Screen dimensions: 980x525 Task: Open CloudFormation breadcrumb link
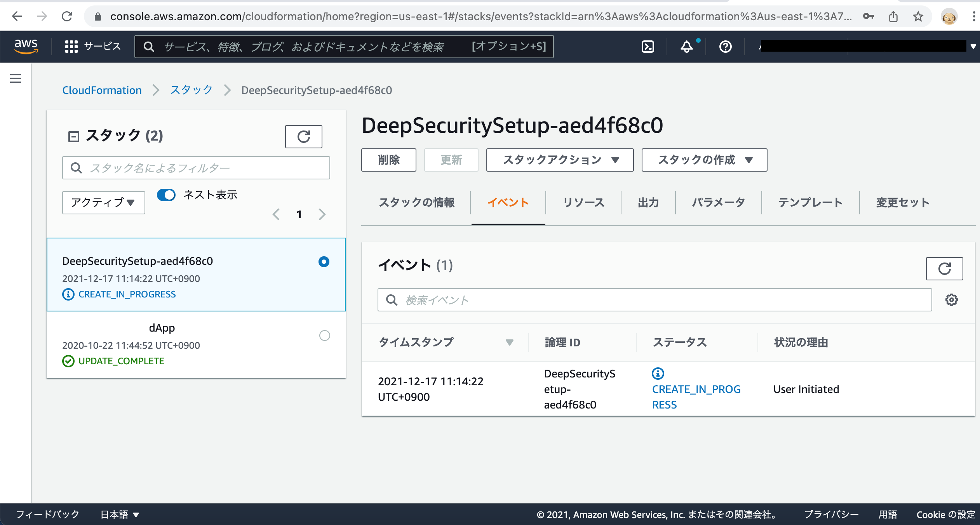tap(102, 90)
